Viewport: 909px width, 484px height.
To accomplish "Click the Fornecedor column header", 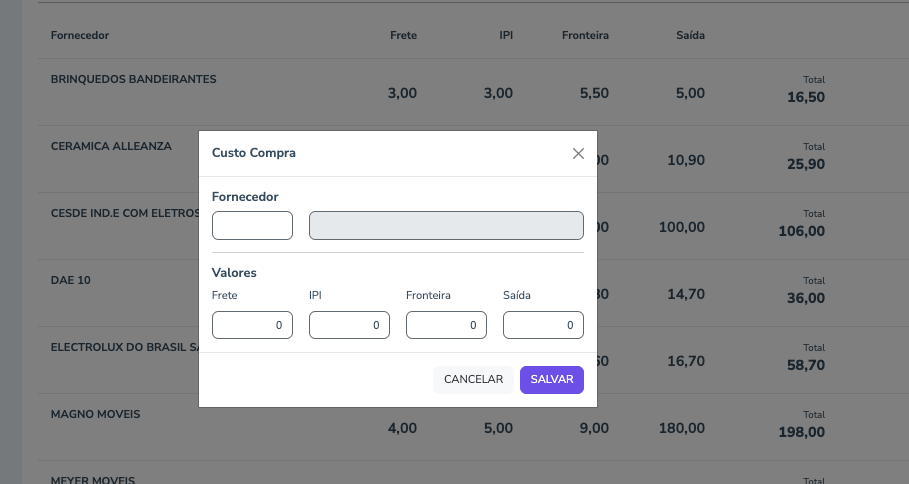I will [x=80, y=36].
